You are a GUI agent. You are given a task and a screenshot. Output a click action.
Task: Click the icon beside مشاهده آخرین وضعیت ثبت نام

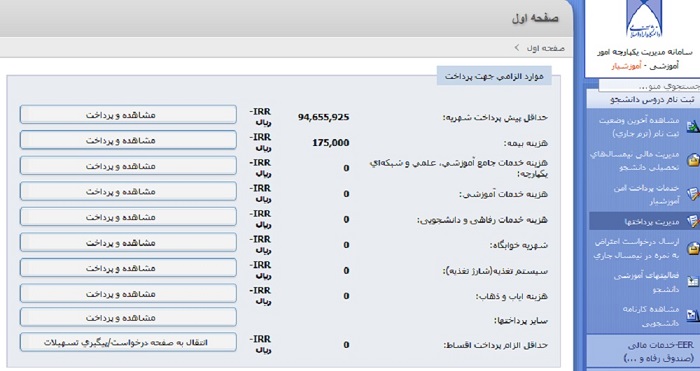(x=692, y=127)
